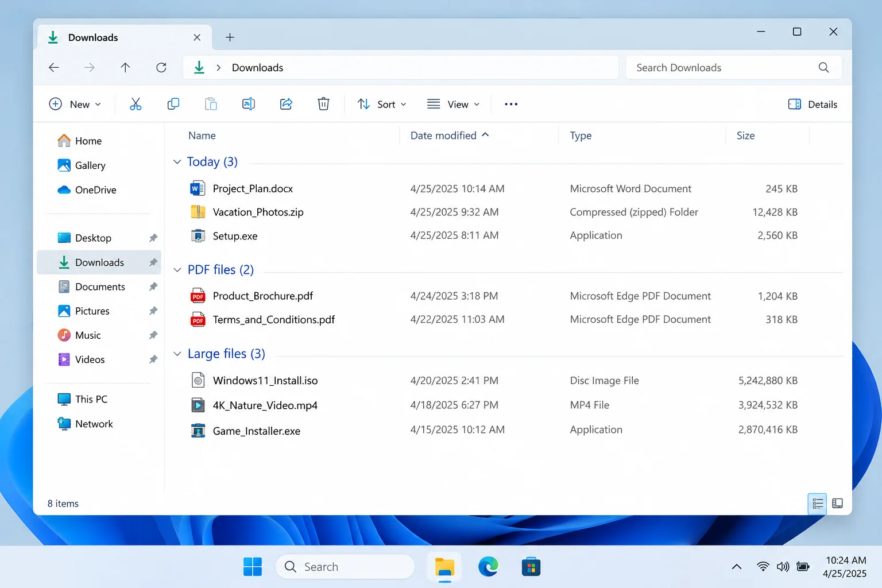Click the search magnifier icon in Search Downloads
The image size is (882, 588).
[x=823, y=68]
